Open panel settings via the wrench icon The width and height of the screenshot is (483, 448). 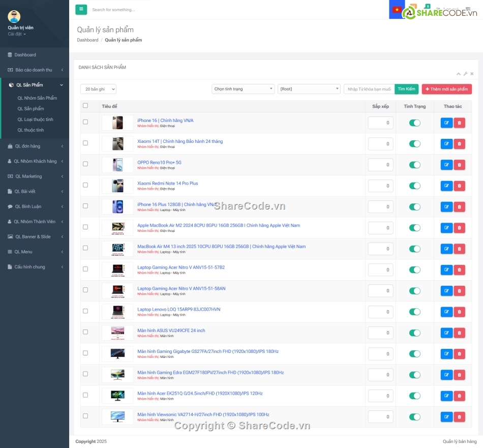point(465,74)
